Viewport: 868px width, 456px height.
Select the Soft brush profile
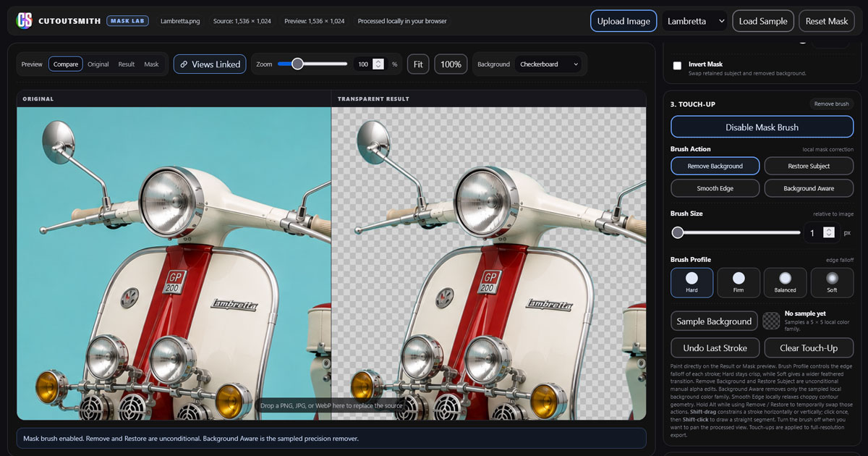pos(832,283)
